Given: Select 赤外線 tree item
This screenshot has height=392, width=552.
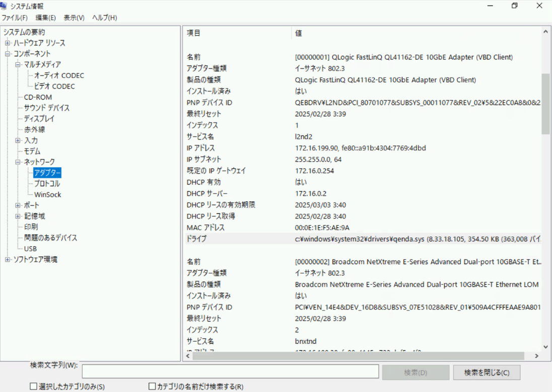Looking at the screenshot, I should [34, 130].
